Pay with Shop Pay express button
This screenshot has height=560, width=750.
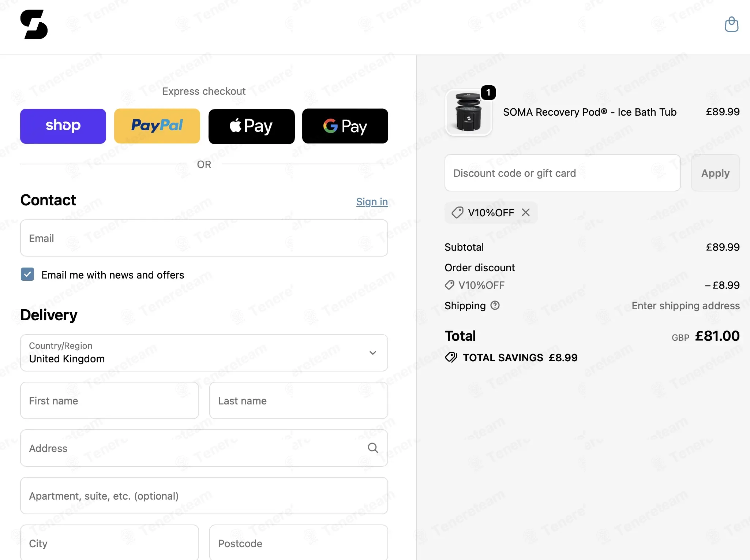point(63,126)
